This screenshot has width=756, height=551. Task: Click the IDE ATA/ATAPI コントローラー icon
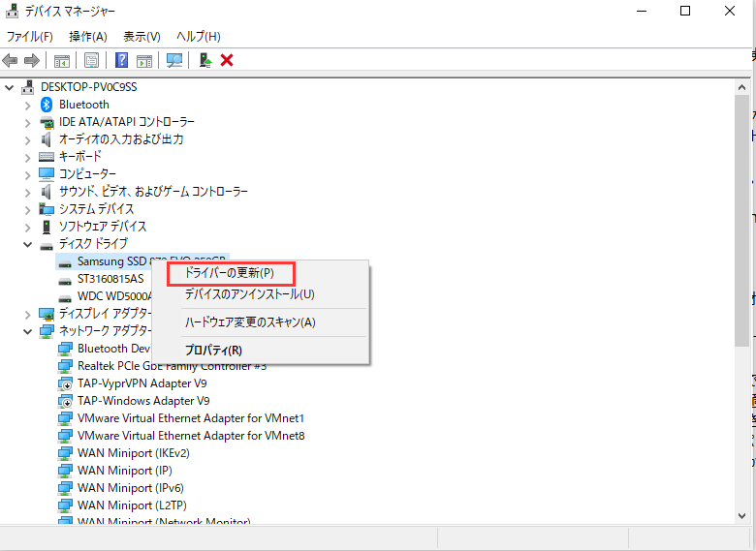click(x=47, y=122)
